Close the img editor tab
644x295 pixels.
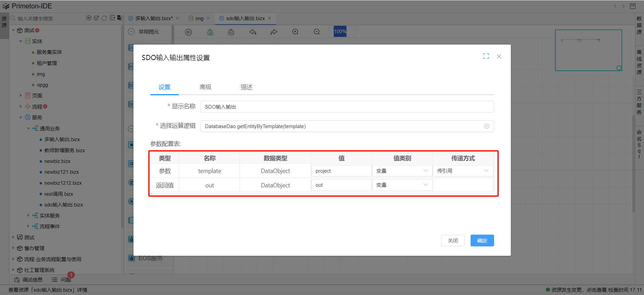point(208,18)
